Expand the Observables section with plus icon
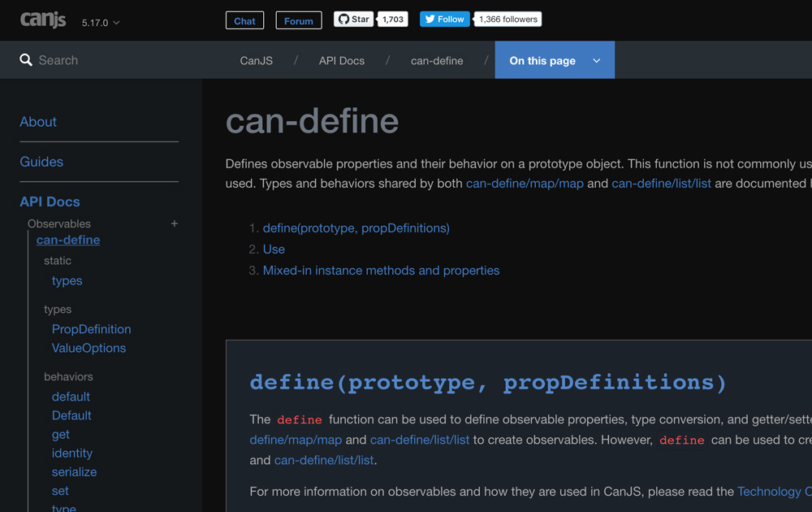 (x=174, y=223)
